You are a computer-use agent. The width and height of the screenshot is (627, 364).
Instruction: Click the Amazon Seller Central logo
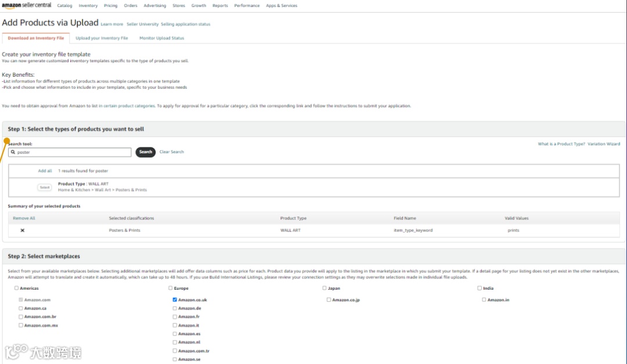[x=26, y=5]
